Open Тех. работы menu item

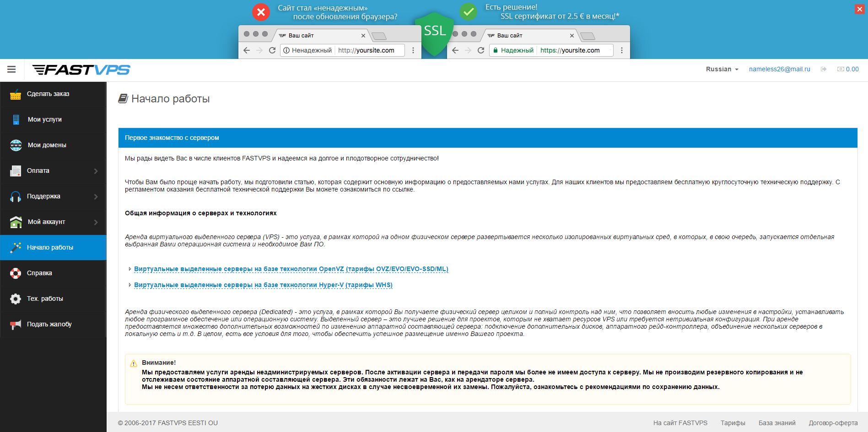coord(53,299)
